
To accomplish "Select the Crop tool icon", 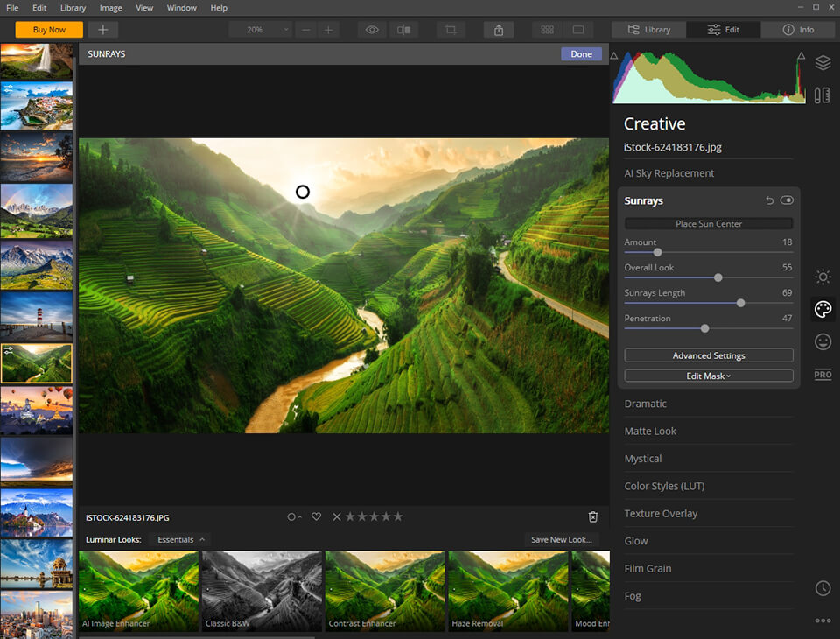I will (x=450, y=29).
